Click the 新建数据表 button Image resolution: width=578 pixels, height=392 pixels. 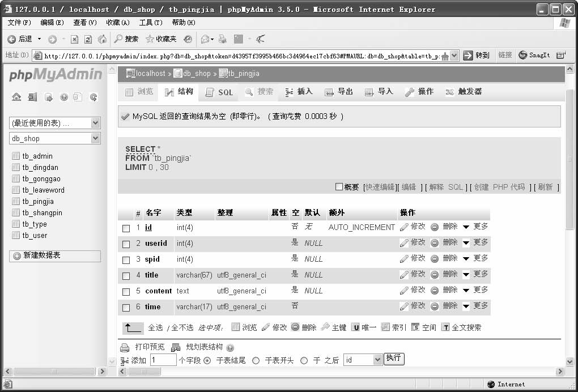coord(55,255)
